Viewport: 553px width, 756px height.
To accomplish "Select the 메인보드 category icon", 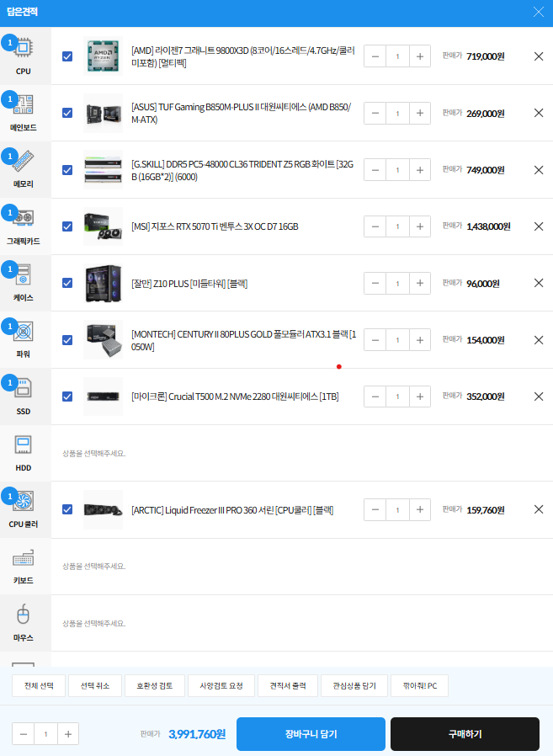I will click(x=23, y=104).
